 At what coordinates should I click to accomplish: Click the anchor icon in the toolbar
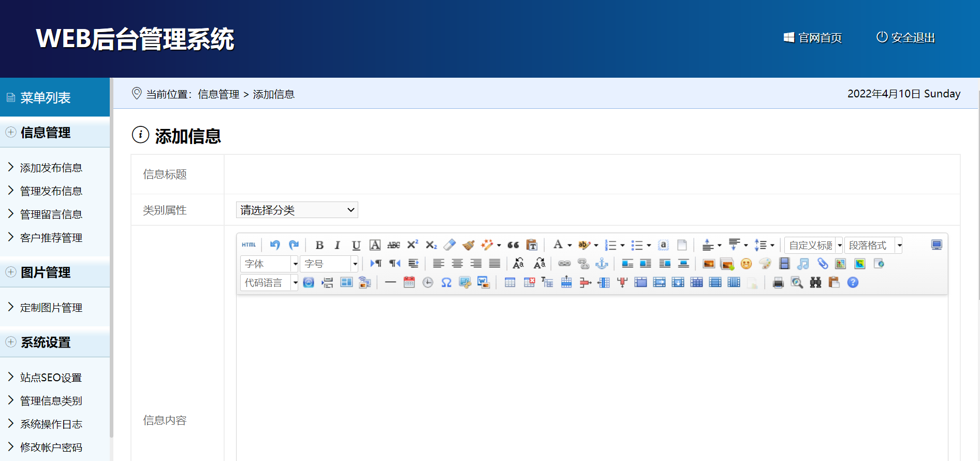(602, 264)
